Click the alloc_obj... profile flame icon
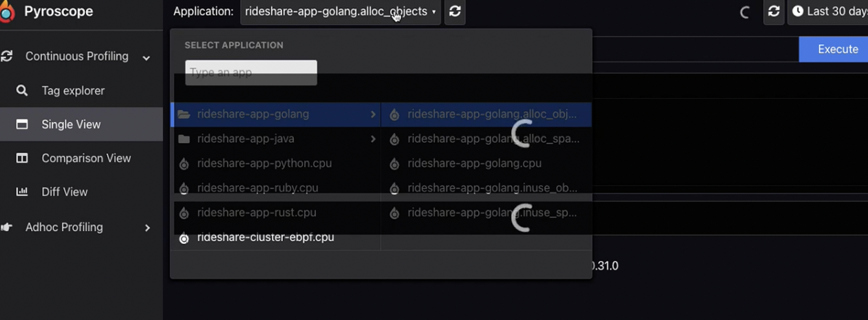Image resolution: width=868 pixels, height=320 pixels. point(394,115)
